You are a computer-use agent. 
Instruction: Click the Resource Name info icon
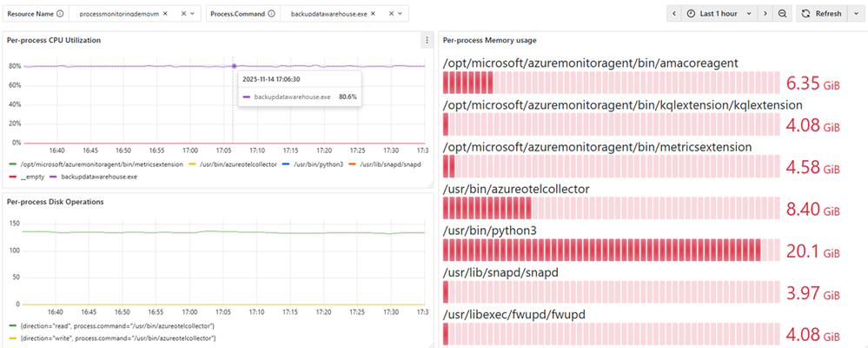(x=60, y=13)
